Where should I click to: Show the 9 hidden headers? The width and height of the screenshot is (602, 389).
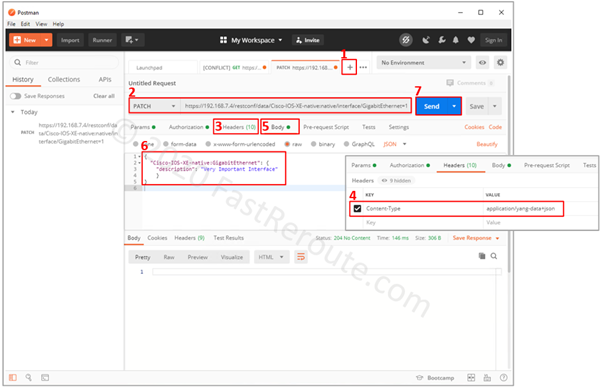click(x=397, y=180)
